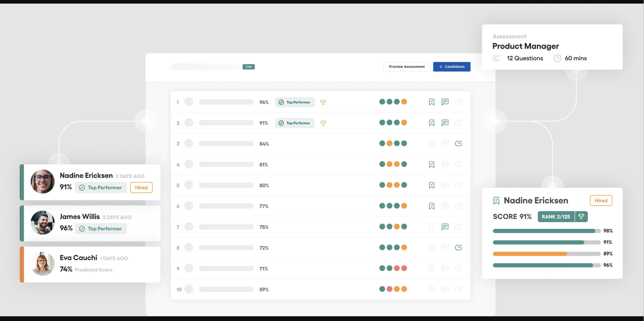Click the 98% score bar
644x321 pixels.
(x=547, y=231)
